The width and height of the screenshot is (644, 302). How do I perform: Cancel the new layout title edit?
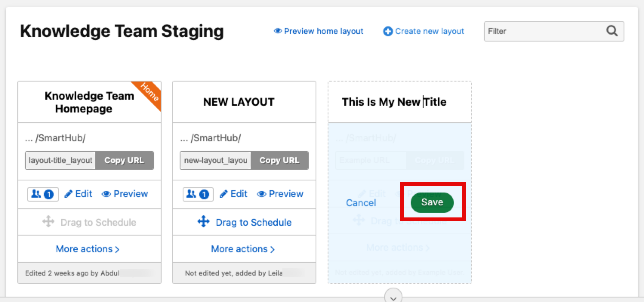pyautogui.click(x=361, y=203)
